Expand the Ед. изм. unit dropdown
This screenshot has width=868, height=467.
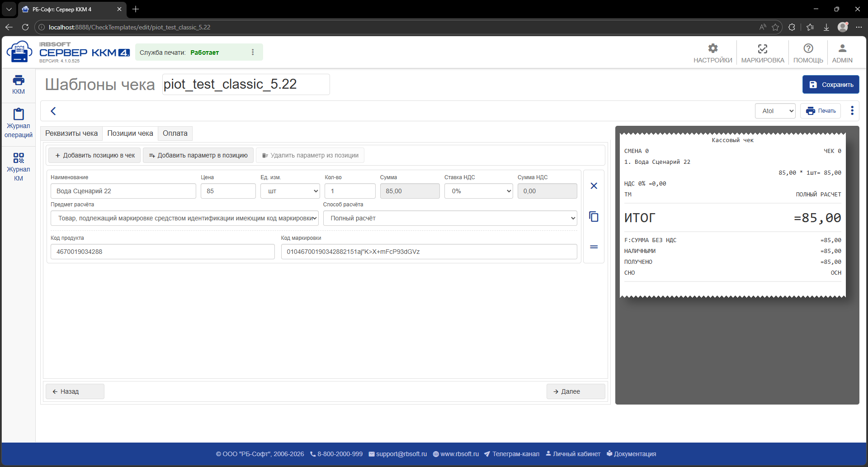point(290,191)
